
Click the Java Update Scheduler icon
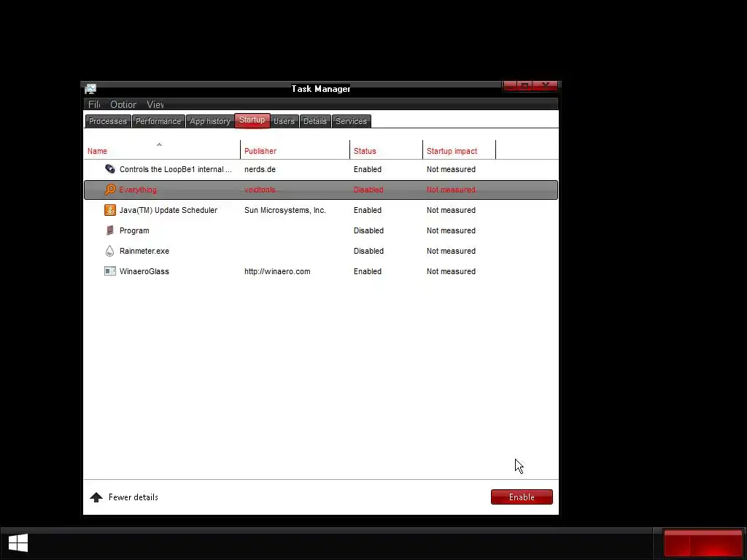pyautogui.click(x=110, y=210)
